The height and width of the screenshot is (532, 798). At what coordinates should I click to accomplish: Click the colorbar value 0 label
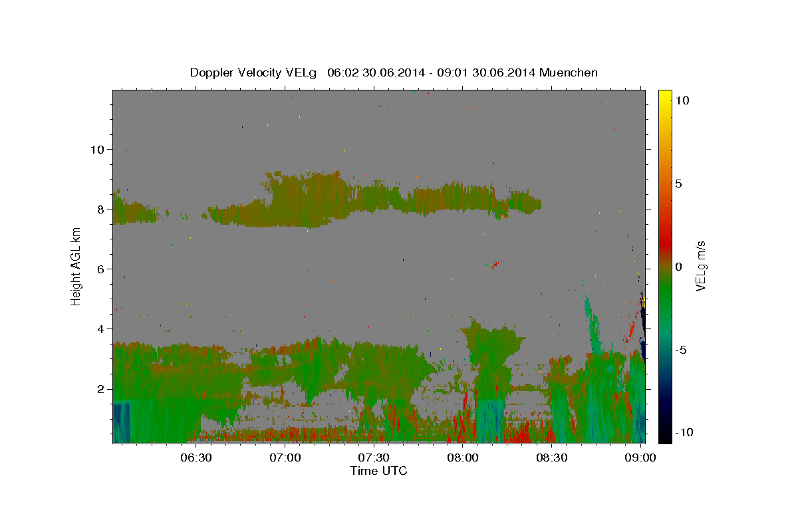point(679,267)
